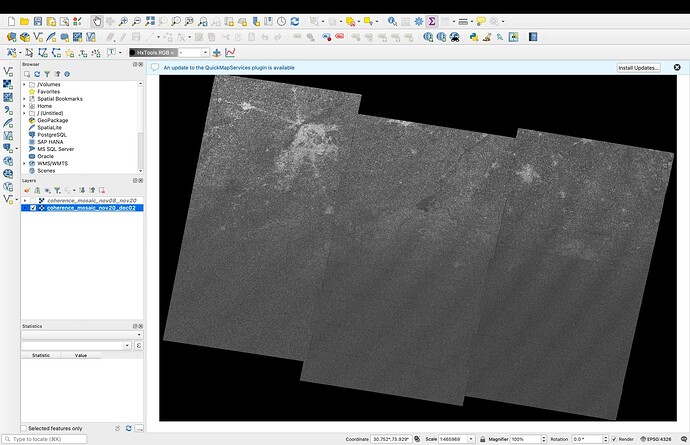Click the Install Updates... button
Image resolution: width=690 pixels, height=445 pixels.
638,67
